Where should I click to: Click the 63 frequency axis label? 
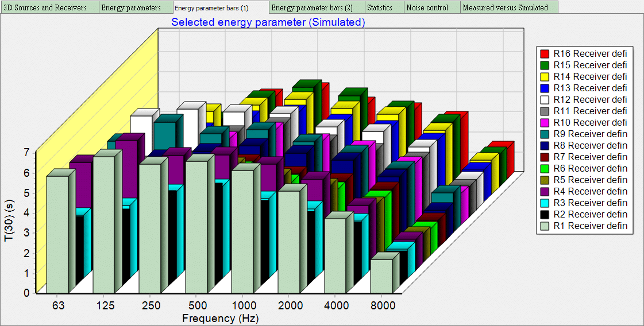(58, 306)
